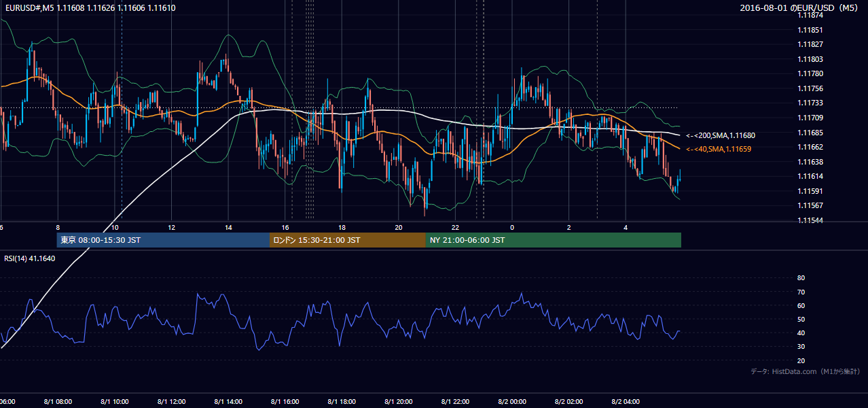Click price axis value 1.11567
This screenshot has height=408, width=868.
click(x=811, y=205)
